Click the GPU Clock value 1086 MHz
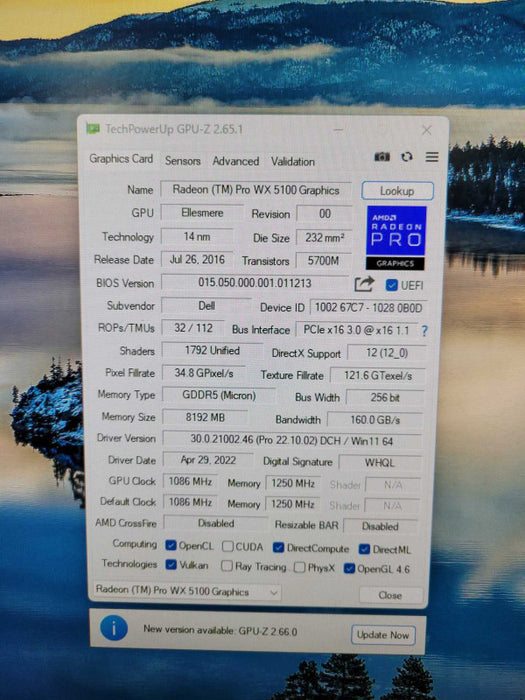 (x=190, y=481)
